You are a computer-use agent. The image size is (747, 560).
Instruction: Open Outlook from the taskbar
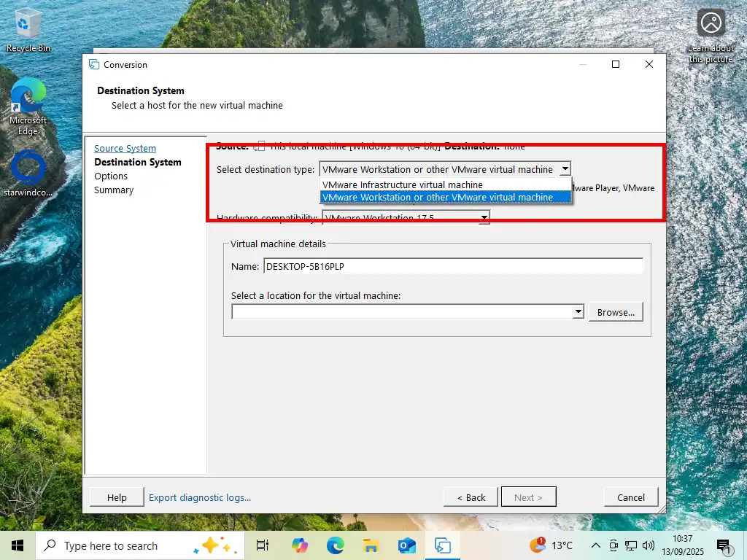pos(407,545)
